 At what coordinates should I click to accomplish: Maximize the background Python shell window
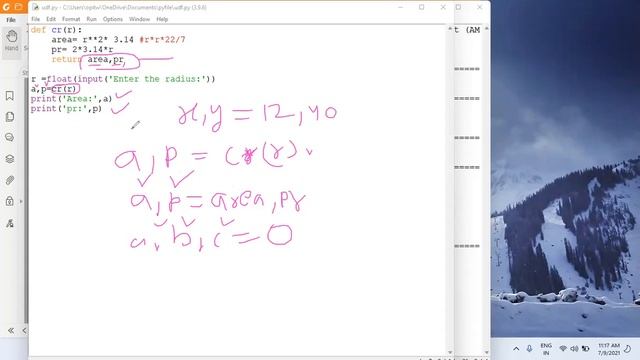[x=458, y=7]
